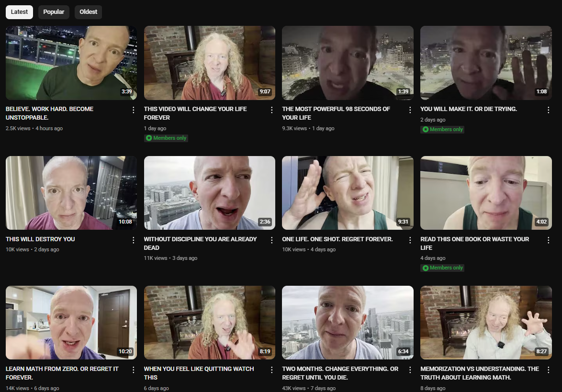Open title LEARN MATH FROM ZERO. OR REGRET IT FOREVER.

pyautogui.click(x=62, y=373)
